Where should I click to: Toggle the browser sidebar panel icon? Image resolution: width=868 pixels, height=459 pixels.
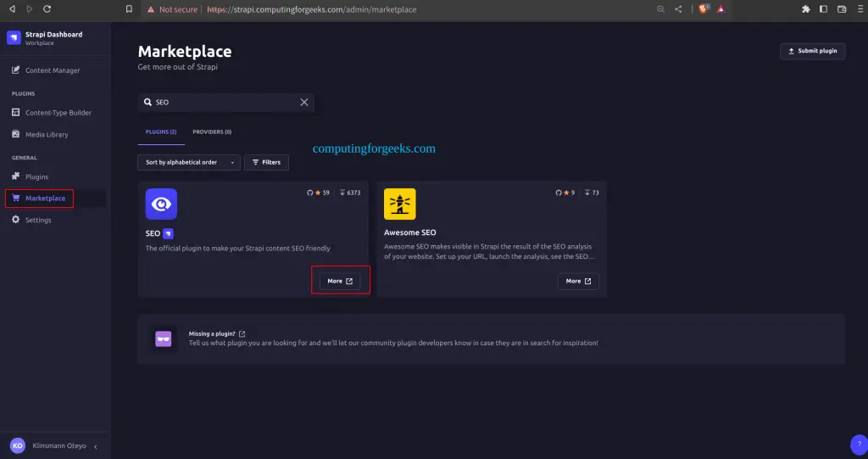point(824,9)
